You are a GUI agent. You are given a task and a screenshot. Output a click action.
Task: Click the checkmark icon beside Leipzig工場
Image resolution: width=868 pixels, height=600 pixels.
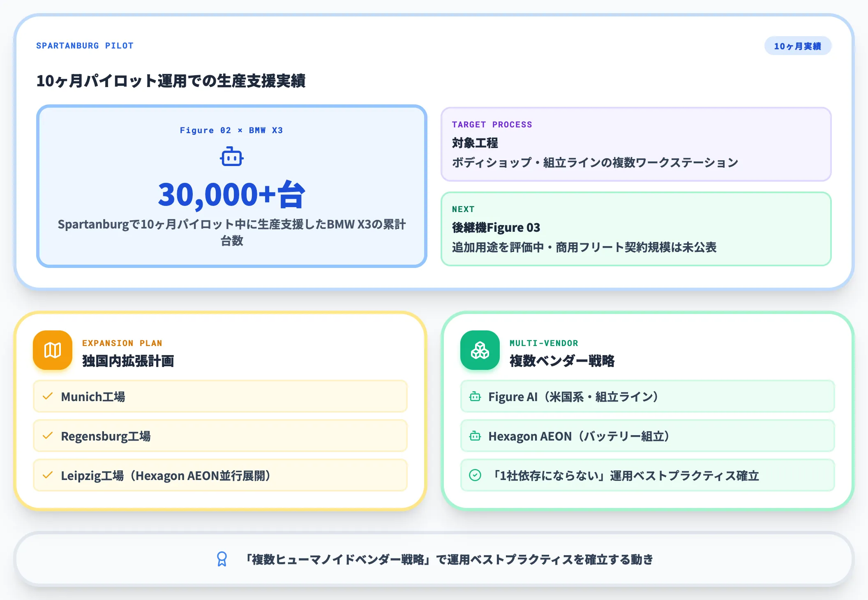click(x=48, y=475)
